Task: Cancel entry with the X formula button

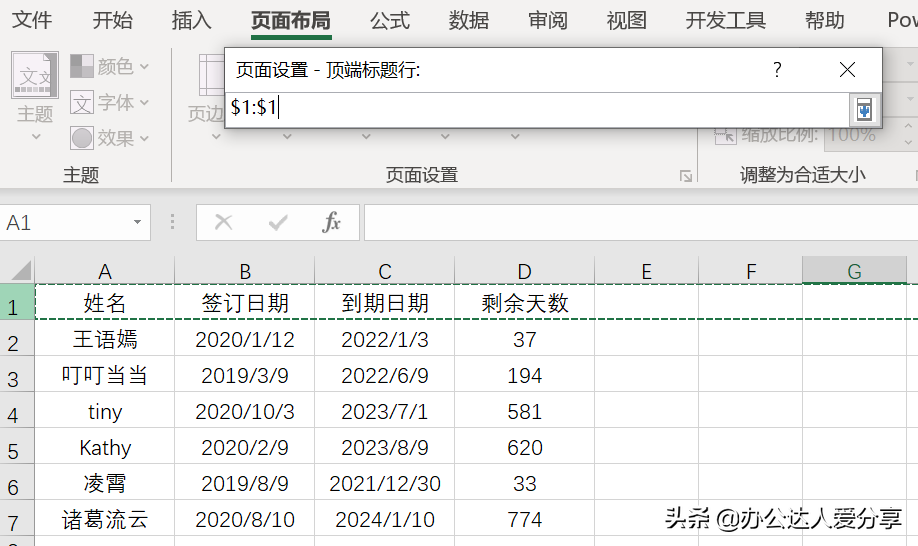Action: pos(224,222)
